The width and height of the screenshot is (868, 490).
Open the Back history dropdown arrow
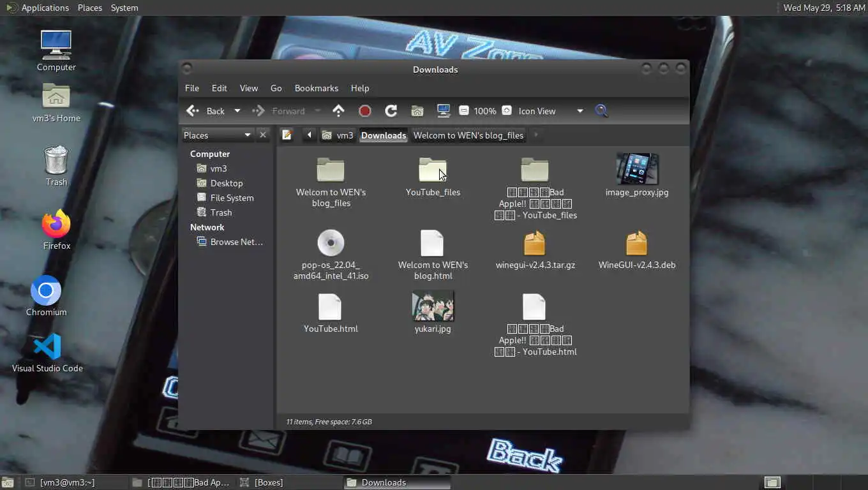pyautogui.click(x=237, y=111)
